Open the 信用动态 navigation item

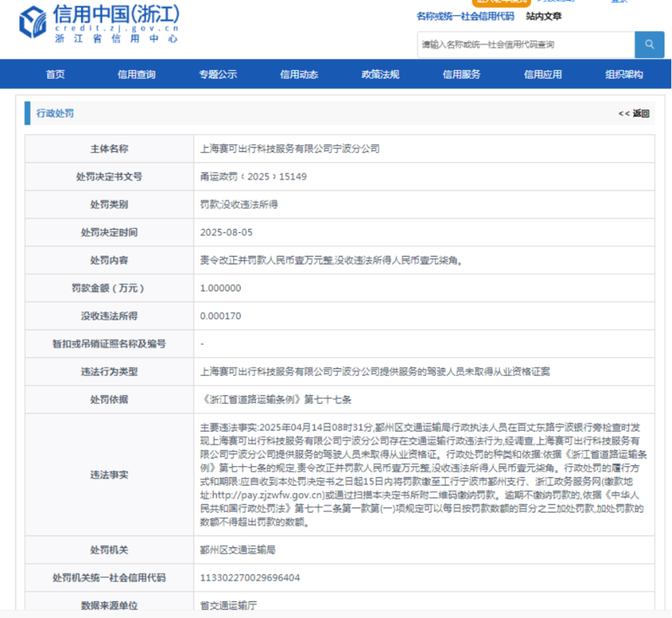(x=299, y=75)
